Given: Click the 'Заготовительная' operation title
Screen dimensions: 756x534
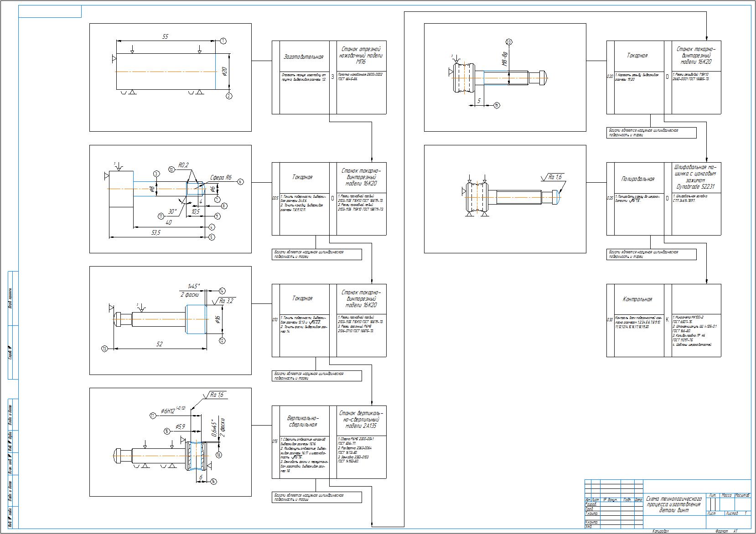Looking at the screenshot, I should click(x=303, y=57).
